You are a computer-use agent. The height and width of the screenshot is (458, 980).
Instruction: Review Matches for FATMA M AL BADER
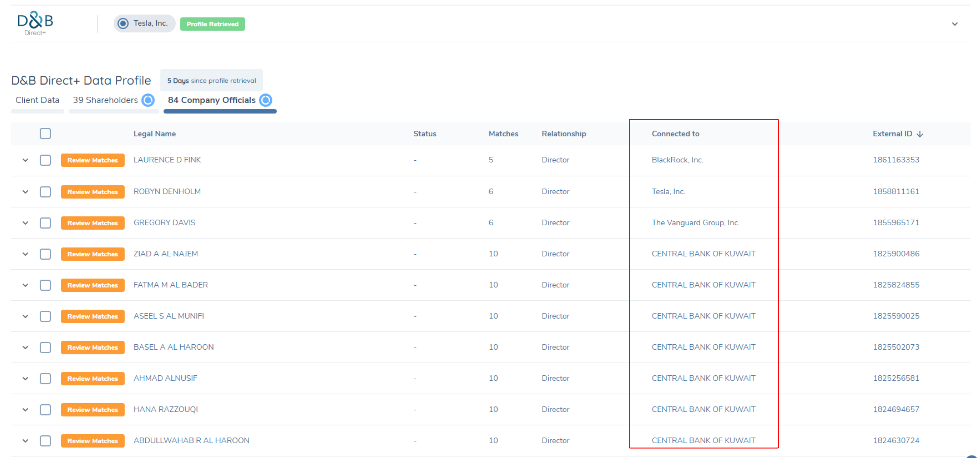(x=92, y=285)
